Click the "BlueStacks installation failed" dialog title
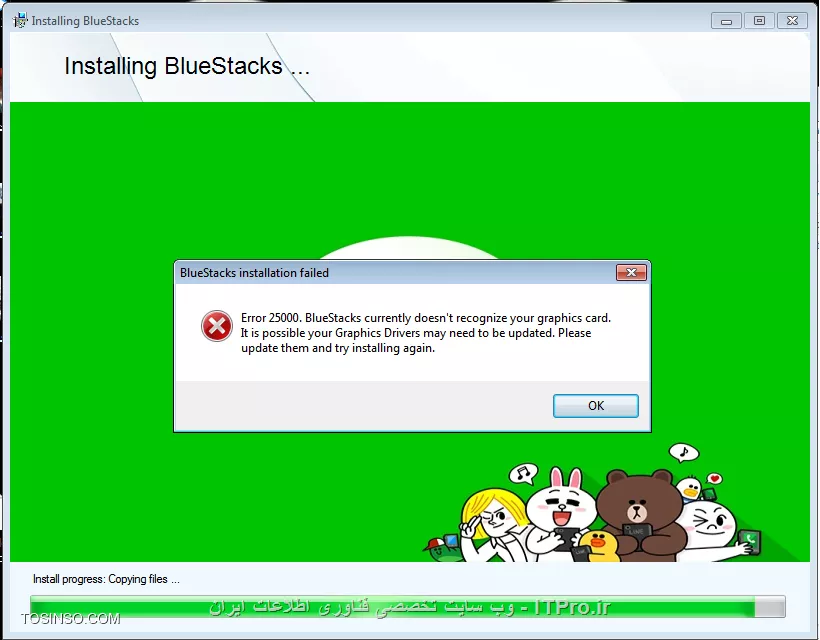 254,272
